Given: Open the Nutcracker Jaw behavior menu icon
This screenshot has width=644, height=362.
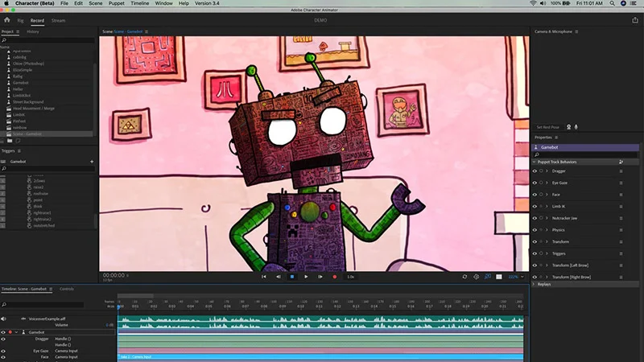Looking at the screenshot, I should point(621,218).
